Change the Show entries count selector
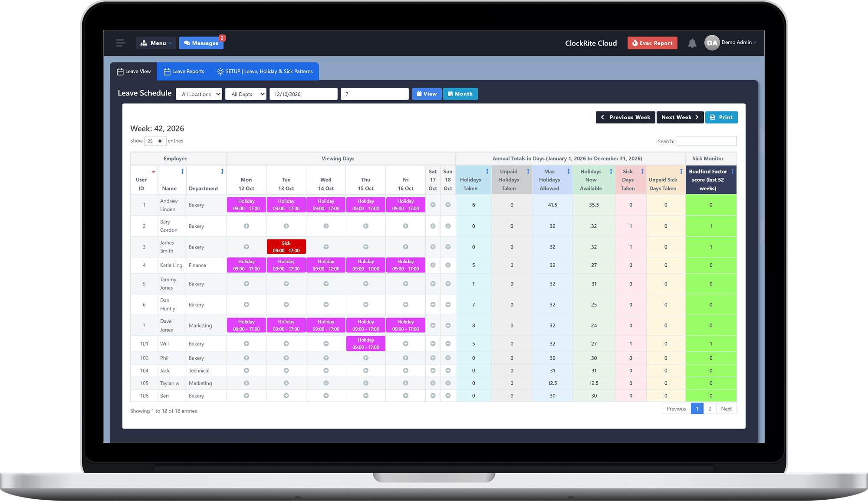Image resolution: width=868 pixels, height=501 pixels. click(155, 141)
